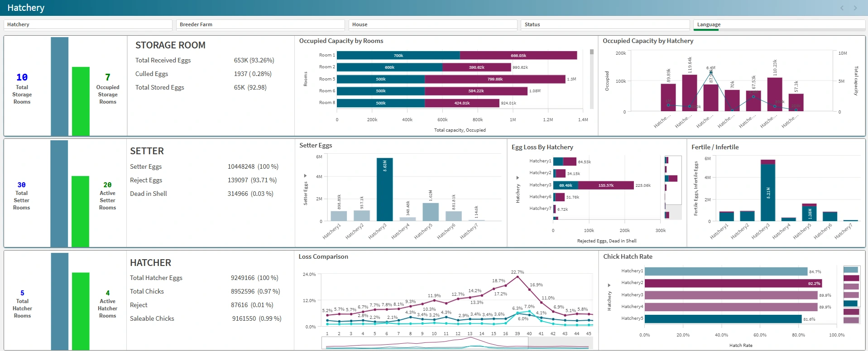Open the House filter pane
This screenshot has height=351, width=868.
pos(433,24)
